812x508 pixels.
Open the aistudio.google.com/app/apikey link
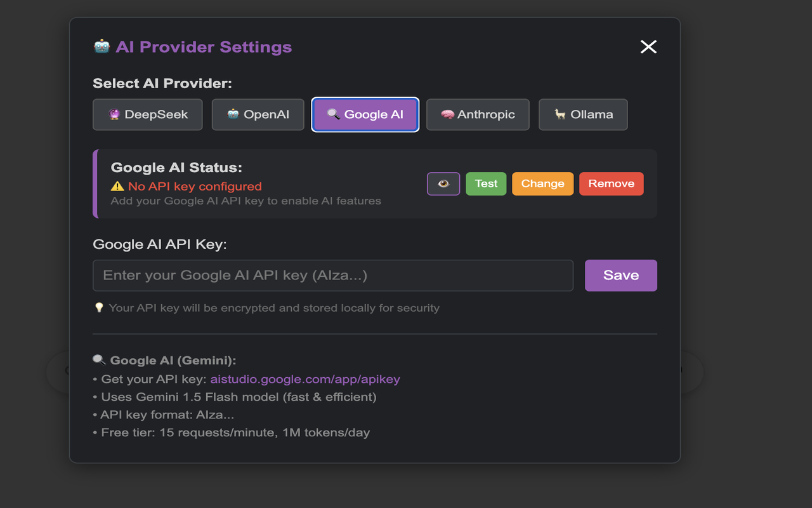[x=305, y=379]
